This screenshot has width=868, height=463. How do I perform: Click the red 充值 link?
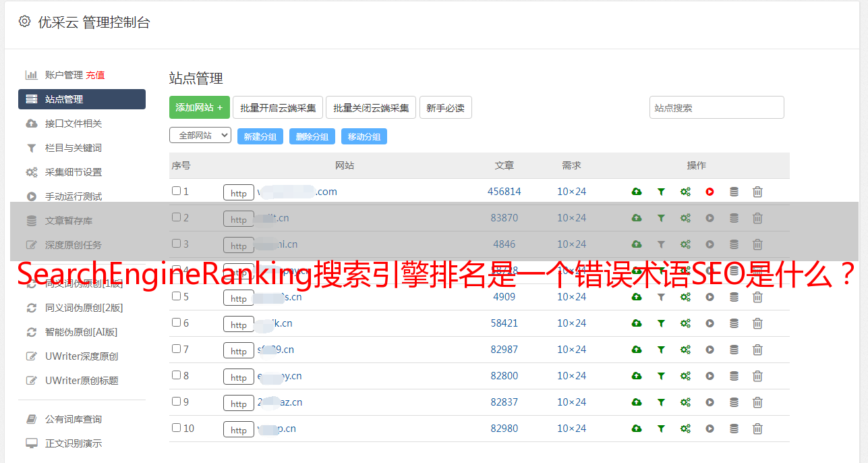[95, 75]
